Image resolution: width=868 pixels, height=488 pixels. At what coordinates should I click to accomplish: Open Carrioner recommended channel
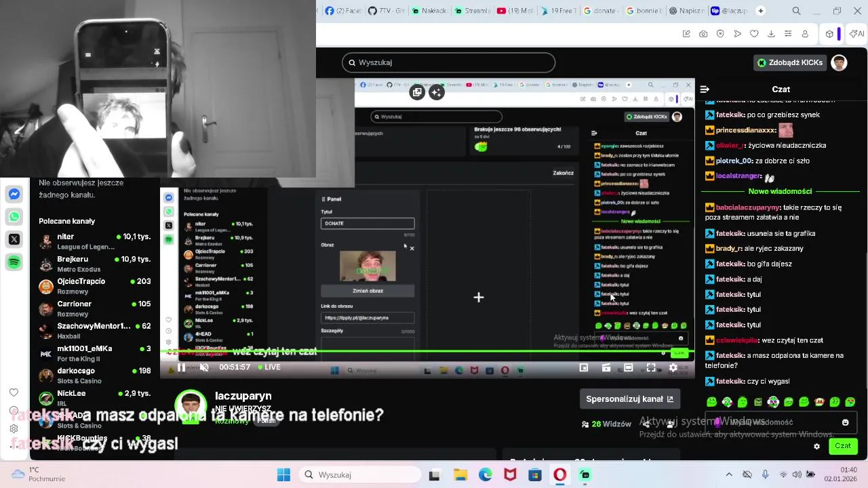point(95,308)
